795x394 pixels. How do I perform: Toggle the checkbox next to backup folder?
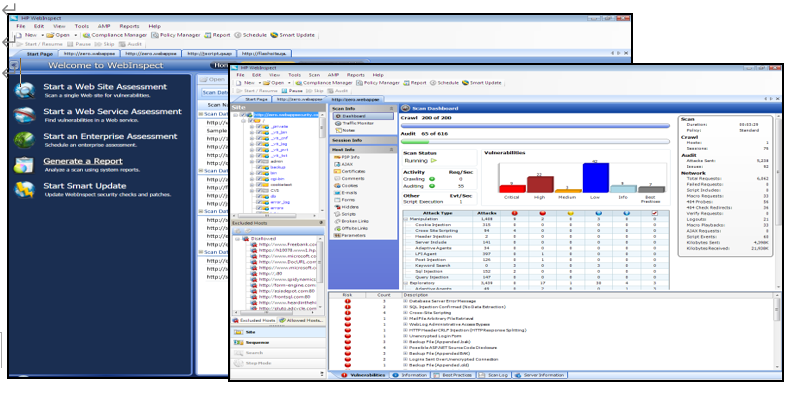point(260,167)
